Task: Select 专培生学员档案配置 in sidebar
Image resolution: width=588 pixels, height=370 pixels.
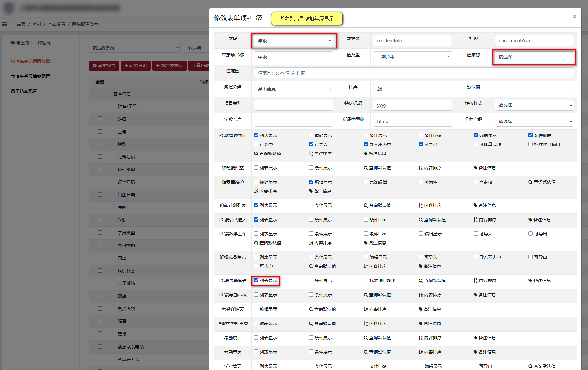Action: (30, 76)
